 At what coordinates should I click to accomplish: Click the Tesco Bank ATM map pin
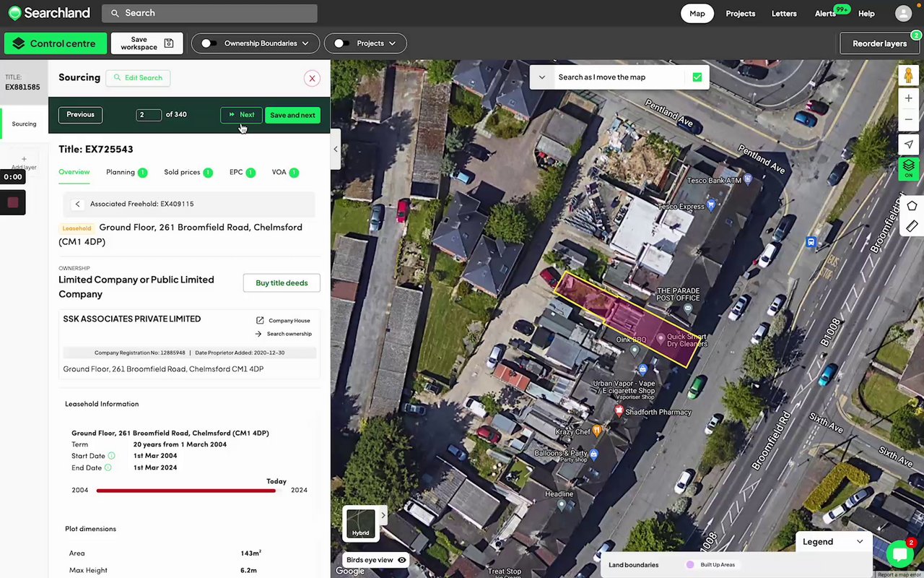(x=746, y=179)
